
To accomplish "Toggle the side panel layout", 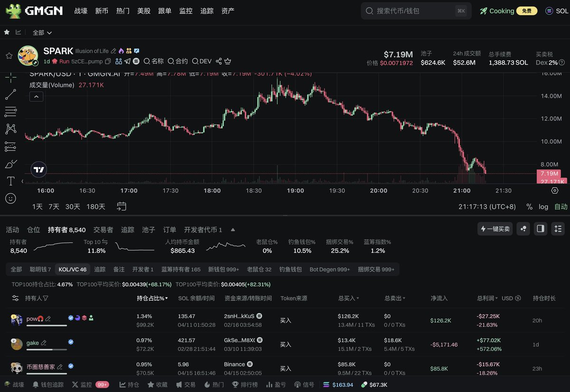I will (541, 229).
